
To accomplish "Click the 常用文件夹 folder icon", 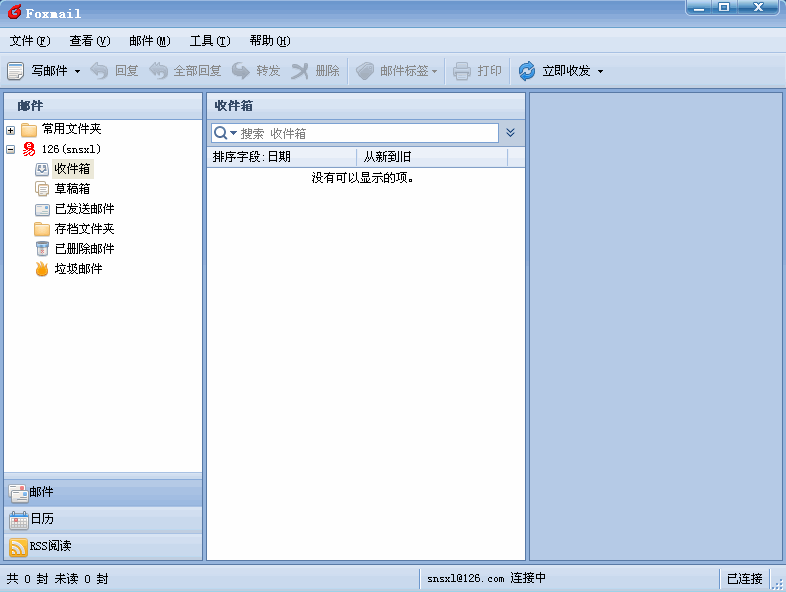I will 29,130.
